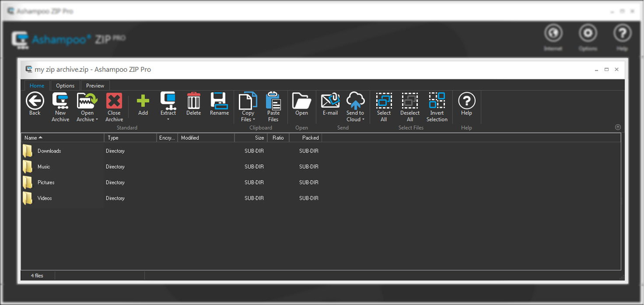Click the Open Archive icon
This screenshot has height=305, width=644.
(x=87, y=101)
